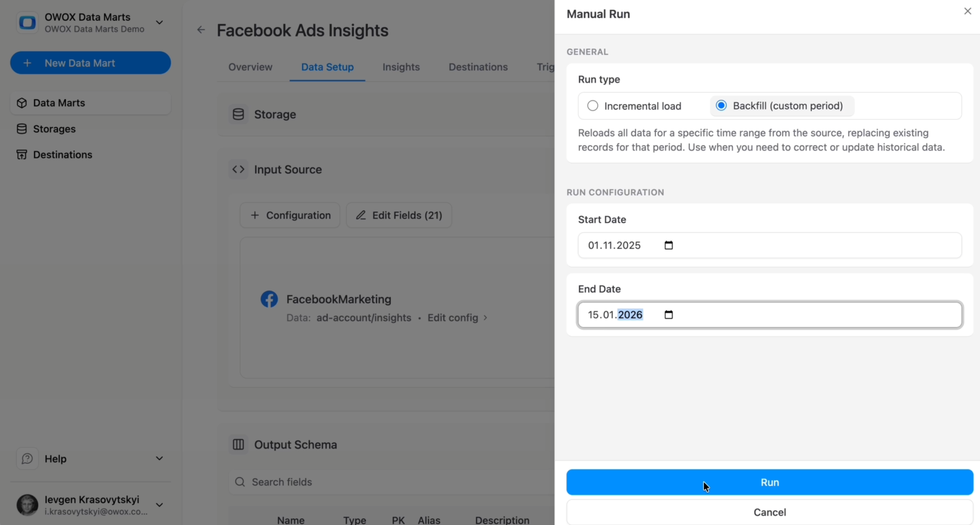Screen dimensions: 980x525
Task: Click the Configuration button
Action: pyautogui.click(x=290, y=215)
